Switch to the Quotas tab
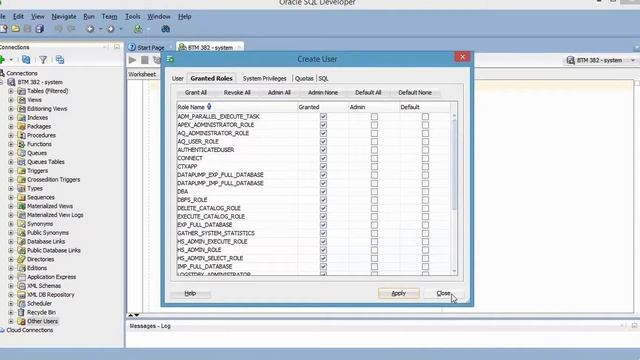 pyautogui.click(x=304, y=78)
